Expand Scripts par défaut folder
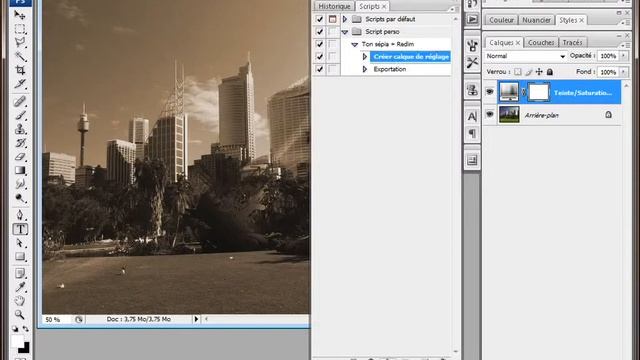The width and height of the screenshot is (640, 360). (345, 19)
